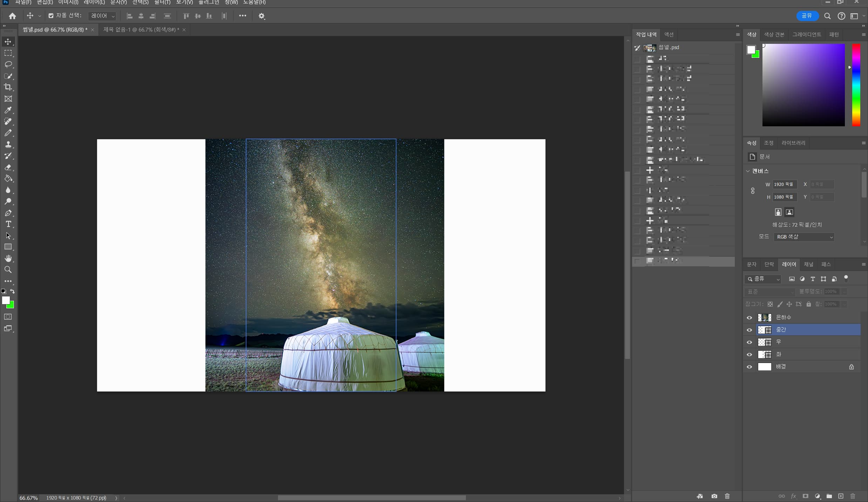Collapse the 캔버스 section
Viewport: 868px width, 502px height.
[748, 171]
